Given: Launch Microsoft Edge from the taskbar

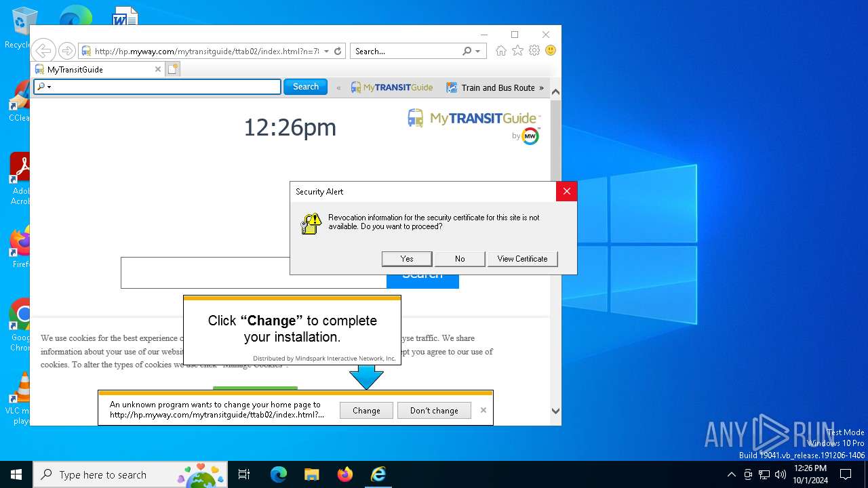Looking at the screenshot, I should [x=279, y=474].
